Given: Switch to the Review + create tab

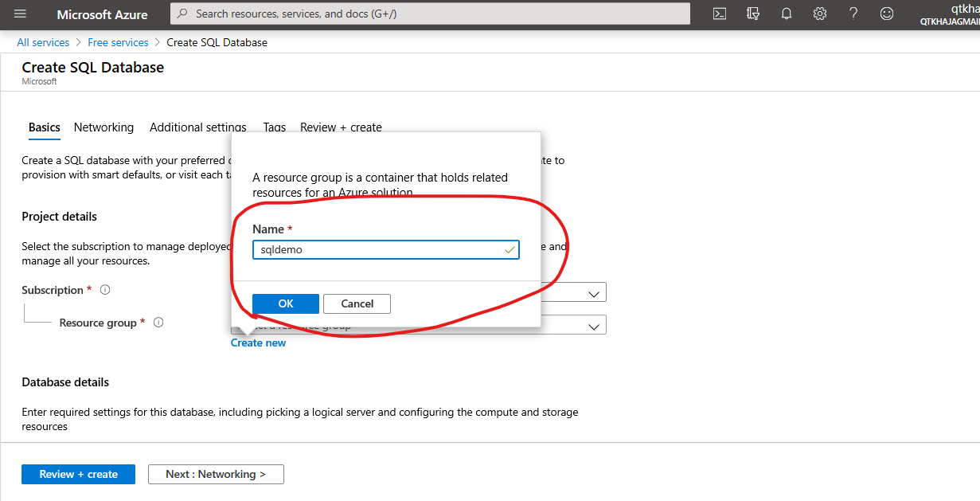Looking at the screenshot, I should coord(341,127).
